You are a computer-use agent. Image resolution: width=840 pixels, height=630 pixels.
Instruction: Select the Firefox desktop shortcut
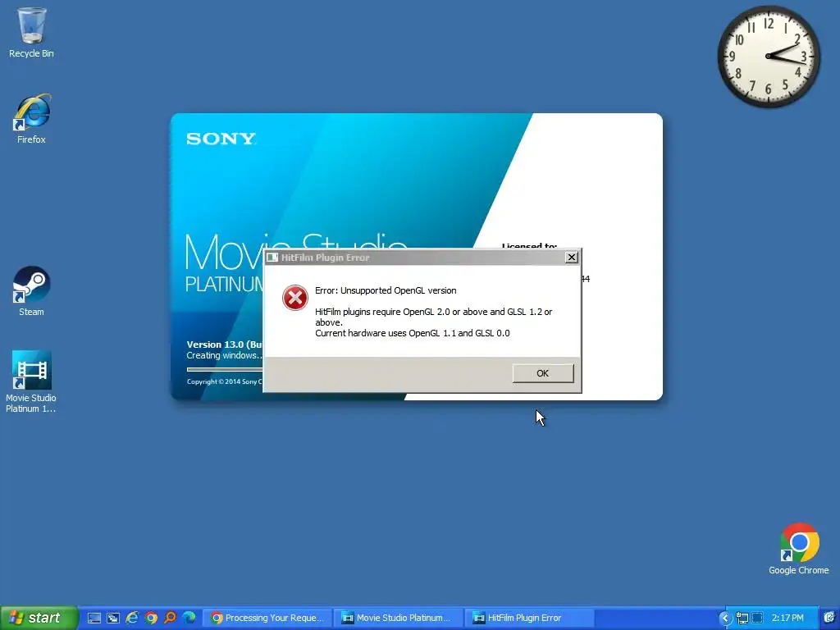[31, 119]
